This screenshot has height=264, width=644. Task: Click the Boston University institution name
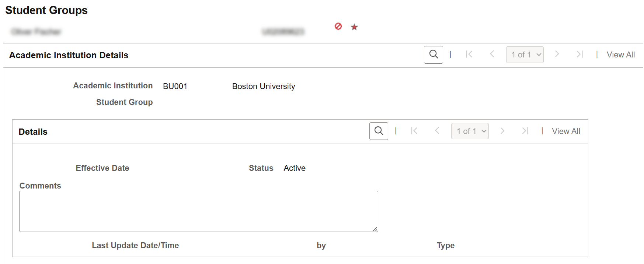point(263,87)
